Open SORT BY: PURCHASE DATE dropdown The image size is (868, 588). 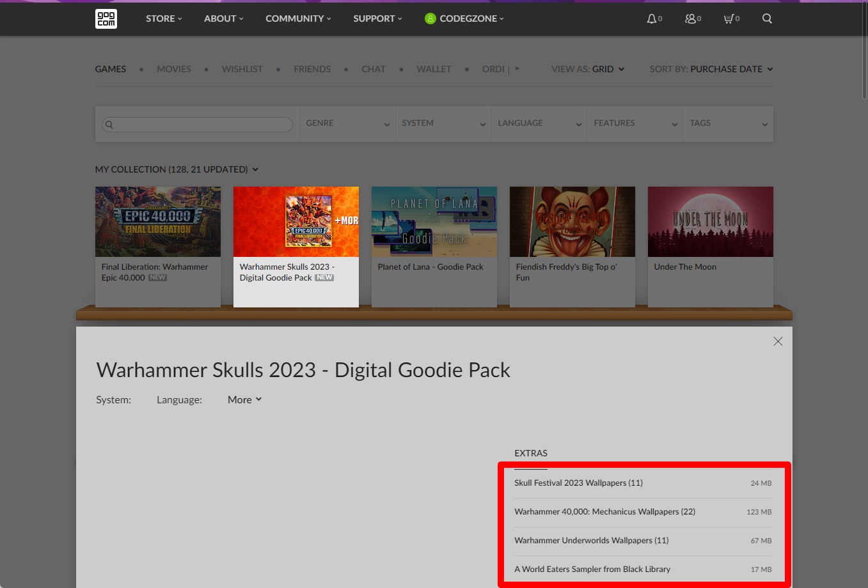(x=711, y=69)
